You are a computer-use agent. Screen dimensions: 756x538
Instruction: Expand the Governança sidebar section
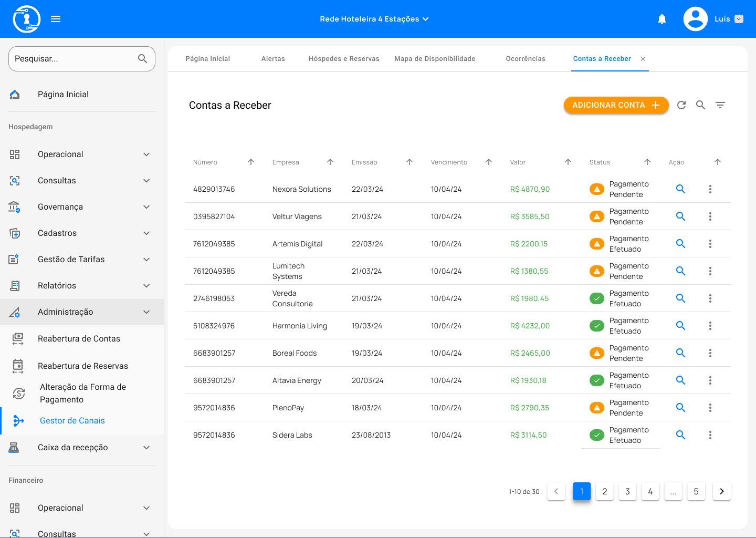(x=146, y=207)
